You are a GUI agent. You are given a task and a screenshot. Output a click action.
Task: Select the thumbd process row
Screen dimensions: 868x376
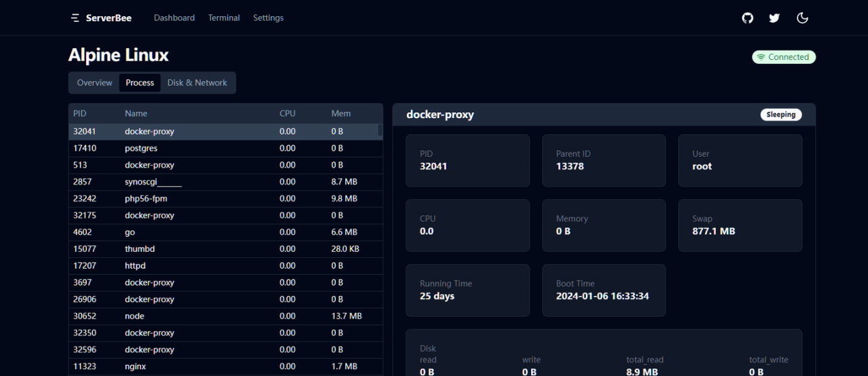coord(225,249)
